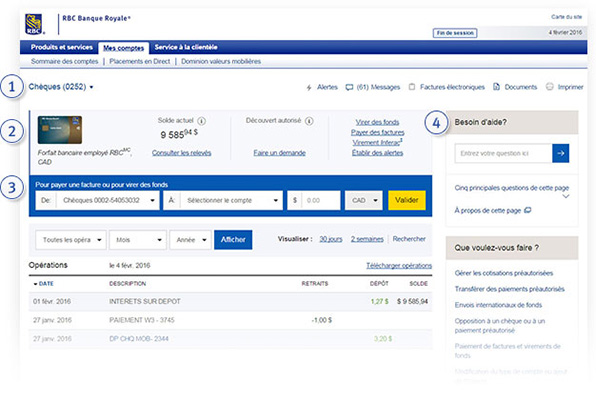Select the PAIEMENT W3 - 3745 description
The height and width of the screenshot is (404, 596).
click(142, 320)
